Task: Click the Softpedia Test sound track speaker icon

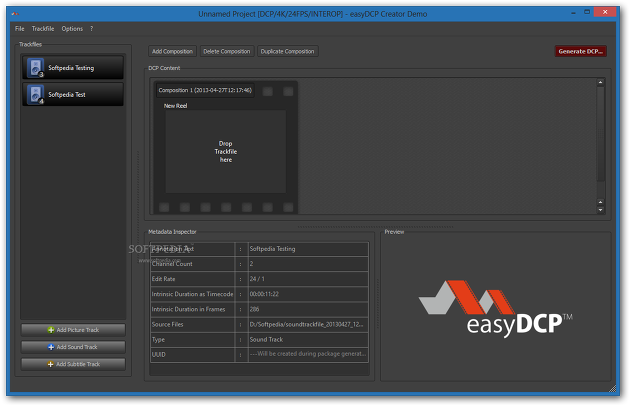Action: (35, 94)
